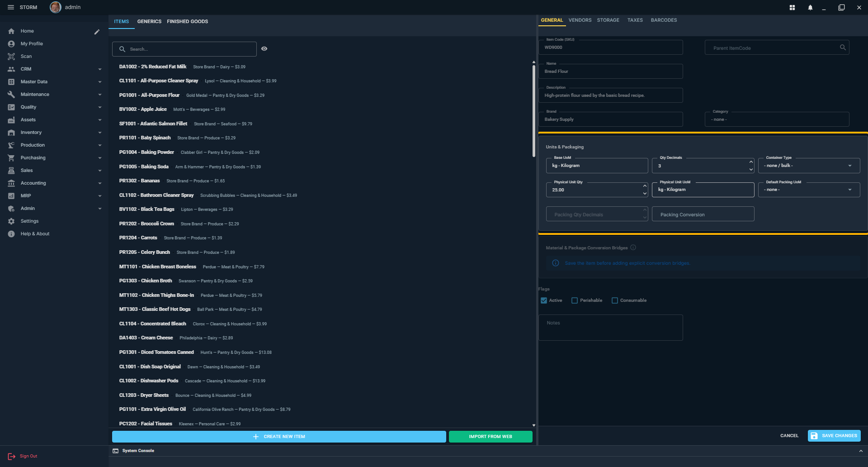Open the notifications bell
868x467 pixels.
[x=810, y=8]
